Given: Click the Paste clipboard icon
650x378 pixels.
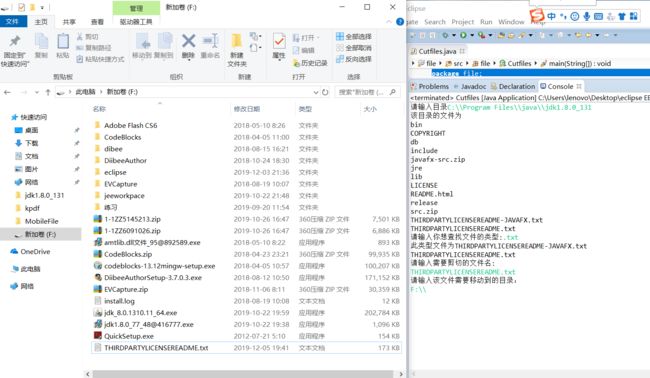Looking at the screenshot, I should coord(63,41).
